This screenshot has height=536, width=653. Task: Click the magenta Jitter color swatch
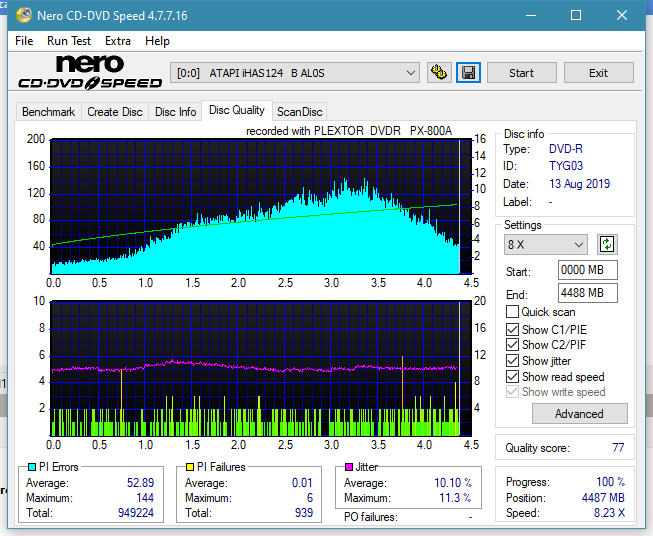pos(349,467)
